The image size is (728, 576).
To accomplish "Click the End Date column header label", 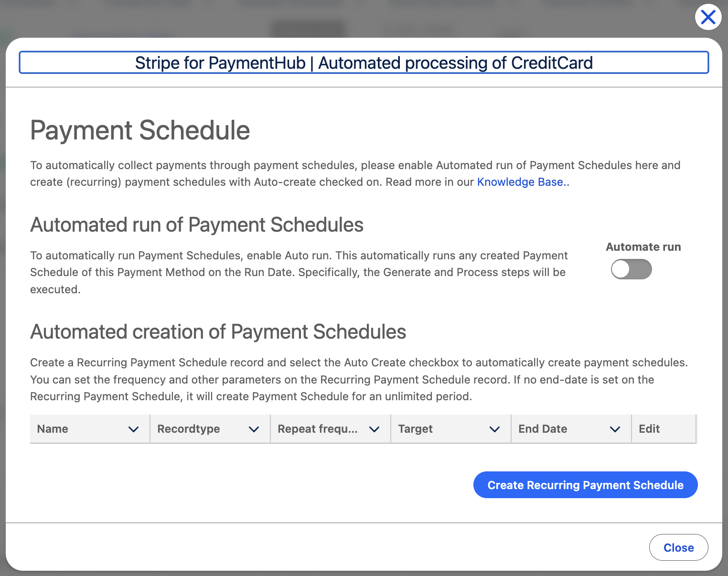I will [543, 429].
